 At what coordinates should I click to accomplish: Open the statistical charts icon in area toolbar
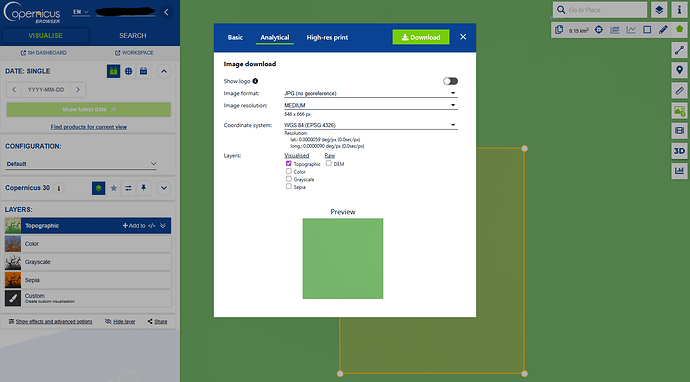(615, 30)
